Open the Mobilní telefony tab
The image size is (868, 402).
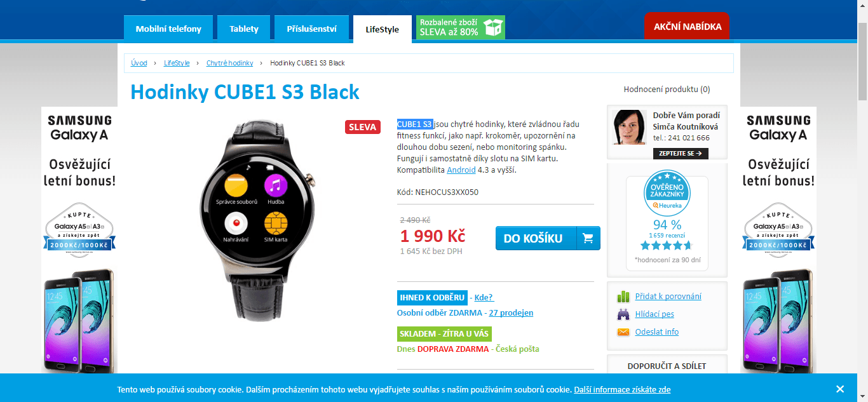coord(168,29)
